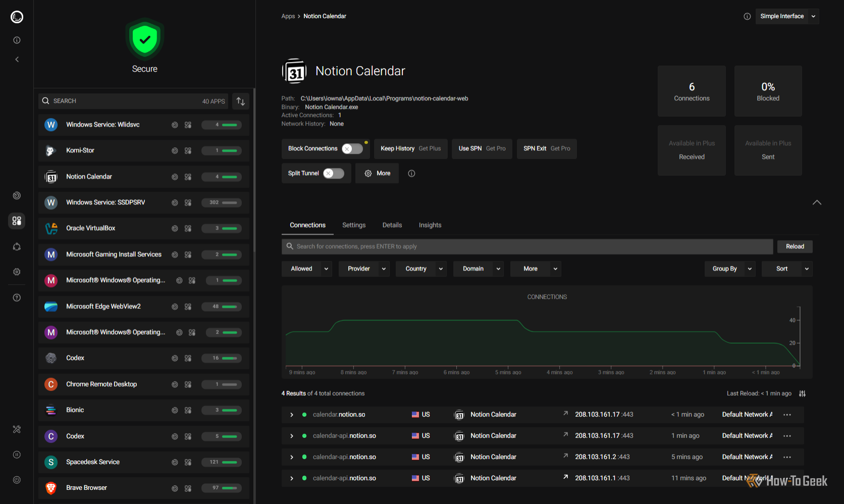Screen dimensions: 844x504
Task: Click the radar icon in Chrome Remote Desktop row
Action: tap(175, 384)
